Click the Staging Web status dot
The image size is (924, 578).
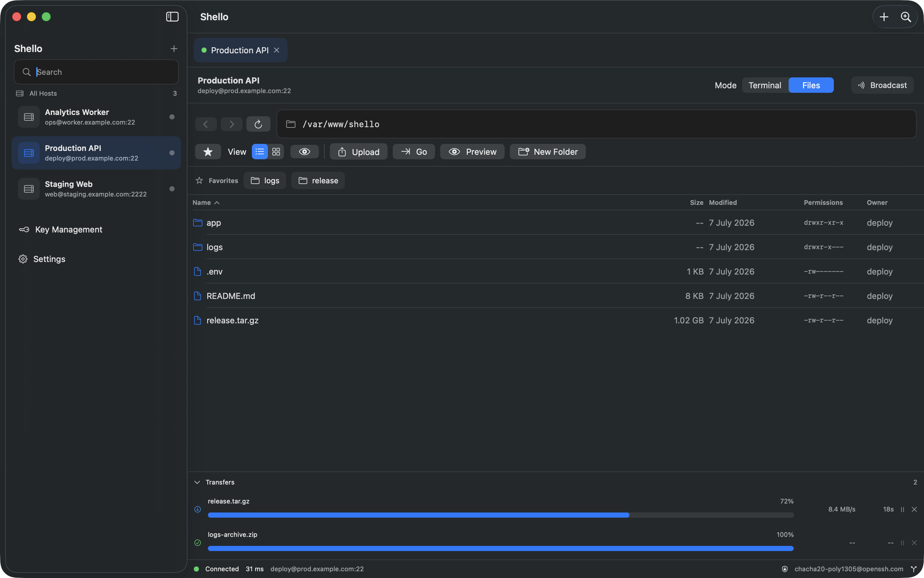172,189
